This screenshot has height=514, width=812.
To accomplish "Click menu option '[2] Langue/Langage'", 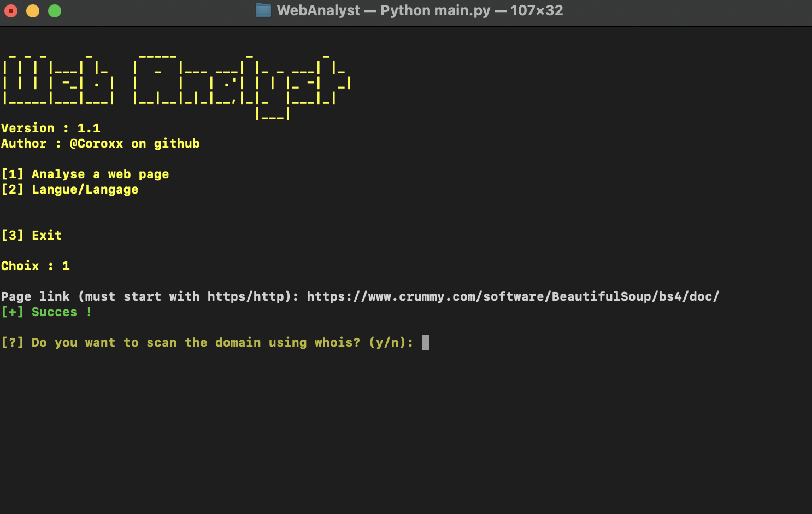I will pyautogui.click(x=70, y=190).
